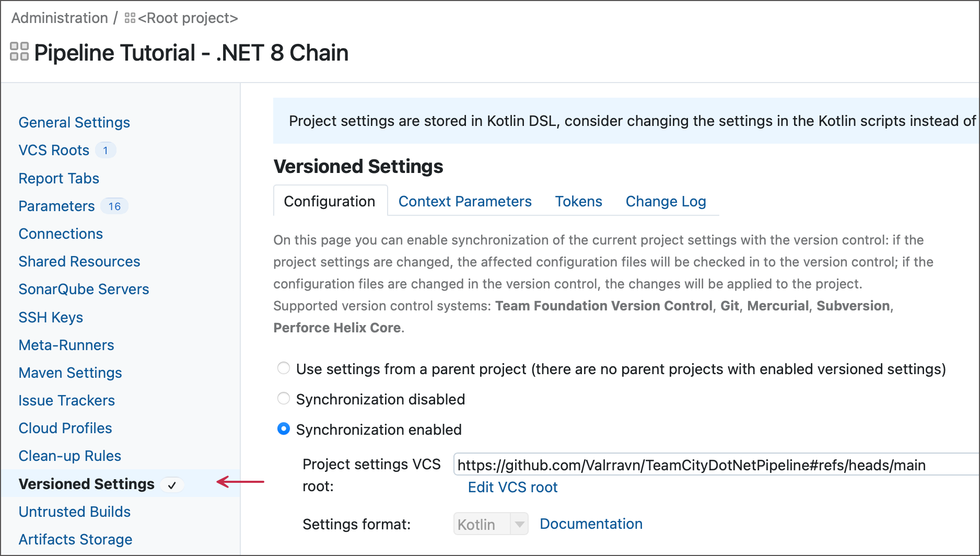The width and height of the screenshot is (980, 556).
Task: Return to the Configuration tab
Action: [x=330, y=201]
